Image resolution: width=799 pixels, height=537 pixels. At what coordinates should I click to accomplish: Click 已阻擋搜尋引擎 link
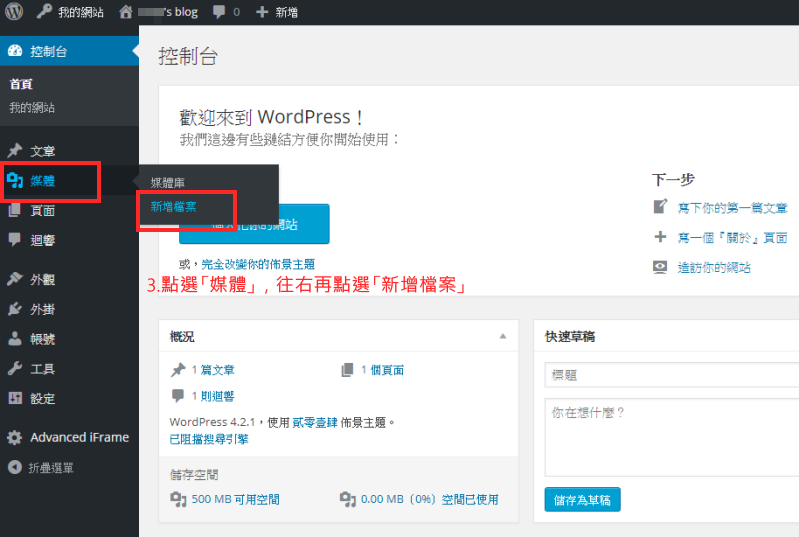209,439
